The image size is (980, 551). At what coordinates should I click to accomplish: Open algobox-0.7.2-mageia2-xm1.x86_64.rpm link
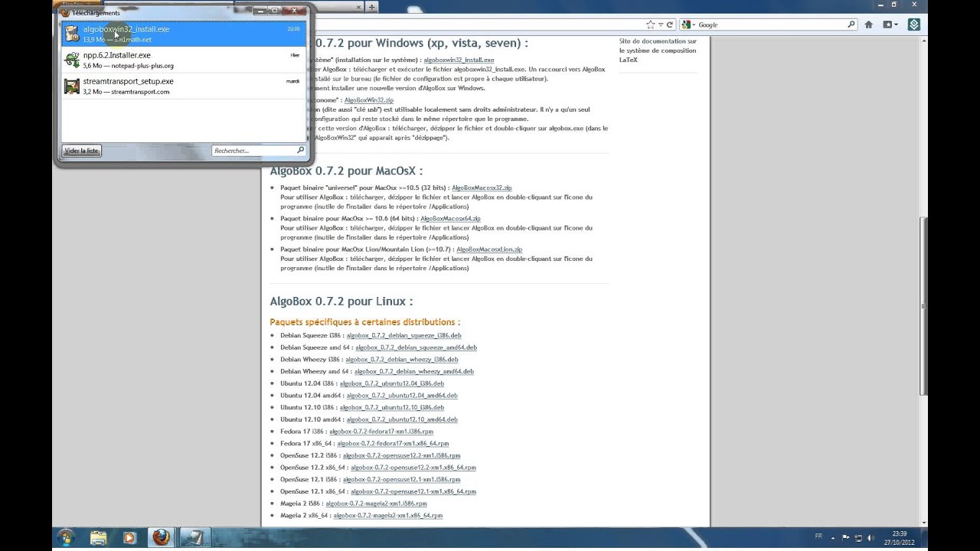tap(388, 516)
